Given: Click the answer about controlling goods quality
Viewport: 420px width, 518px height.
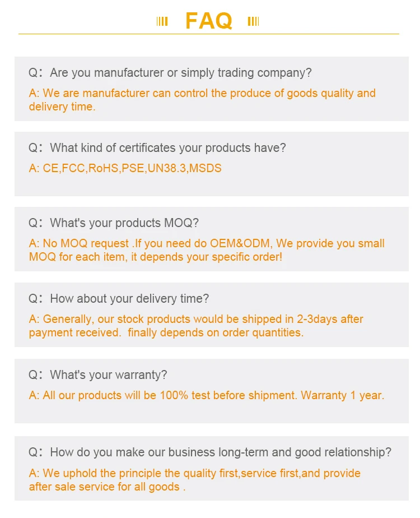Looking at the screenshot, I should (202, 93).
